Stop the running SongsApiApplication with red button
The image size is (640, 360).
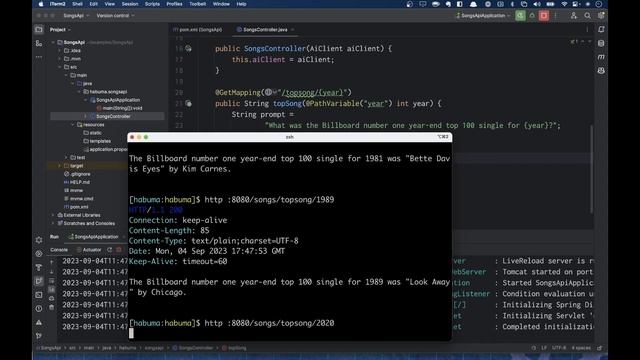click(x=544, y=16)
